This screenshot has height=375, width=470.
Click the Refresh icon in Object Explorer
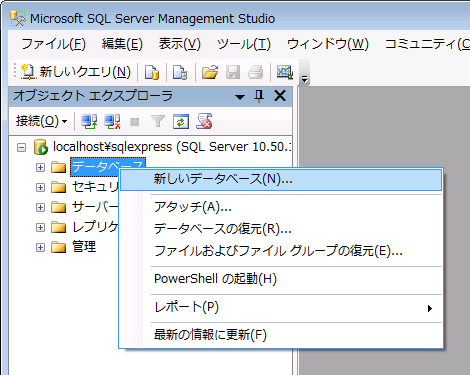click(x=181, y=122)
